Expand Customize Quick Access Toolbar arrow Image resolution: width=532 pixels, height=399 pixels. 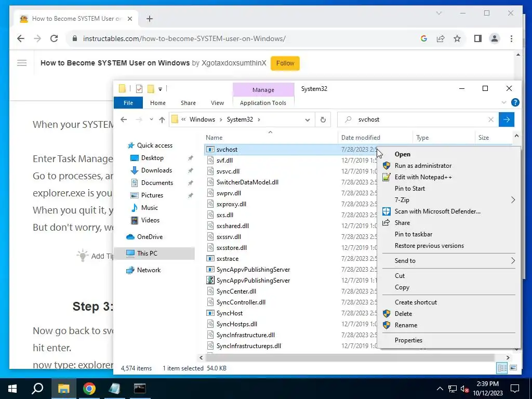coord(160,89)
